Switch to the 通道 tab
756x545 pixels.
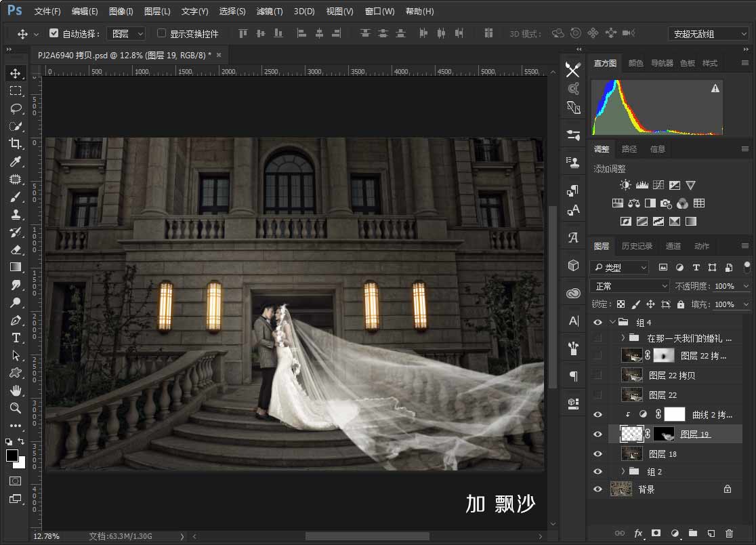tap(673, 246)
